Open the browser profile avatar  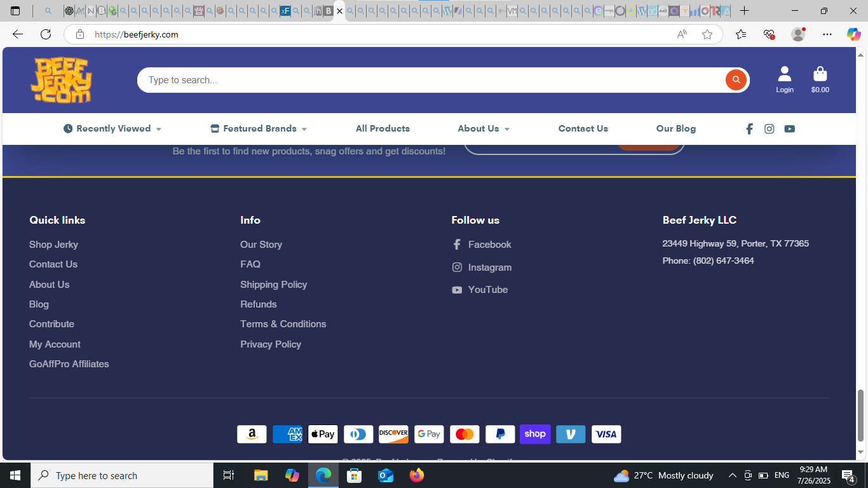click(x=798, y=34)
